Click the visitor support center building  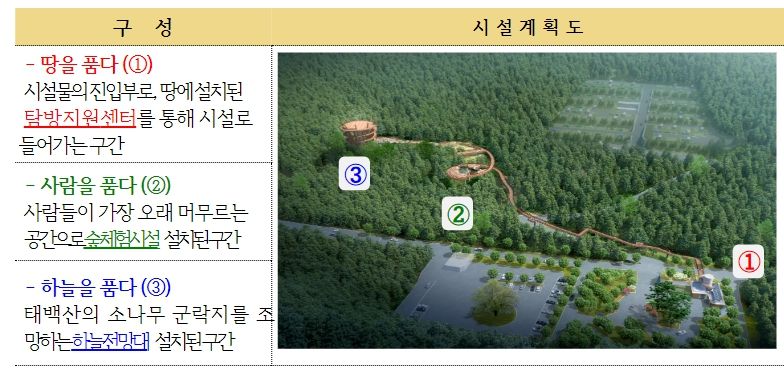[x=706, y=288]
